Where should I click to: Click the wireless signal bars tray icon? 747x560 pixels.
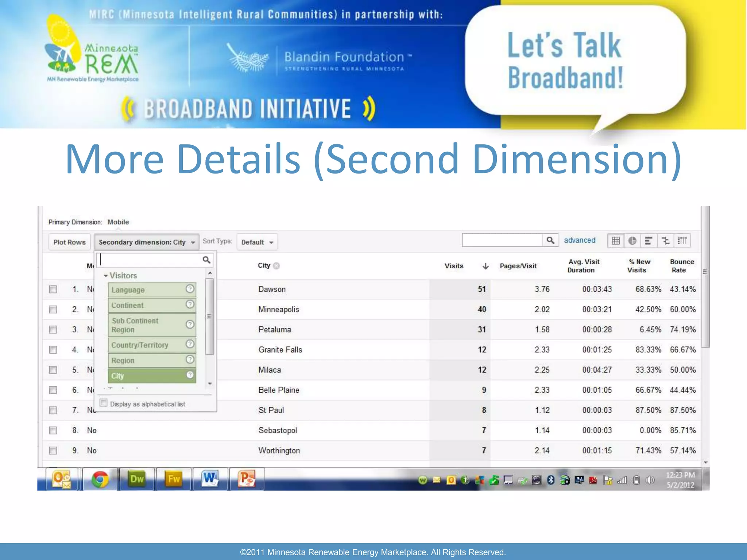pyautogui.click(x=622, y=480)
